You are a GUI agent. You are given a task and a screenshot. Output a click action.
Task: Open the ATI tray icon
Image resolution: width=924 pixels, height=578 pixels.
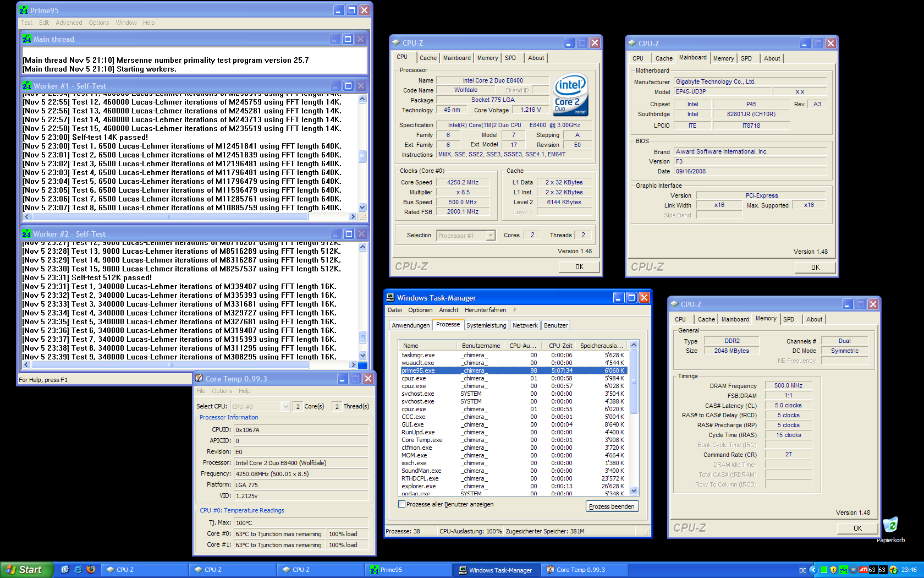(x=864, y=570)
